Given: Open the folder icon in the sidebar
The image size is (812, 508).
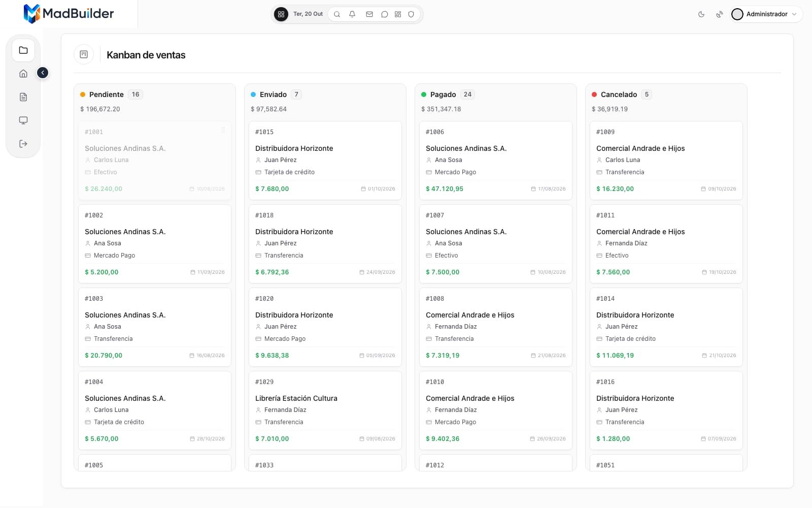Looking at the screenshot, I should point(23,50).
